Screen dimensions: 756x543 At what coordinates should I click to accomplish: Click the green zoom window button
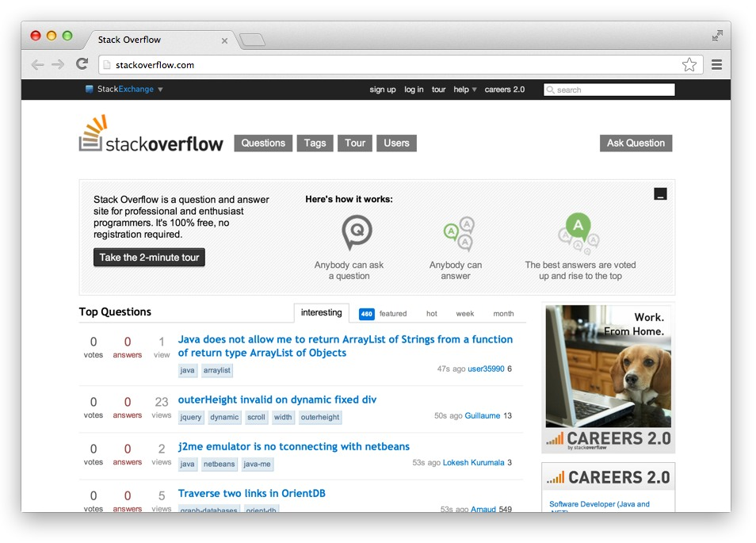(x=67, y=36)
